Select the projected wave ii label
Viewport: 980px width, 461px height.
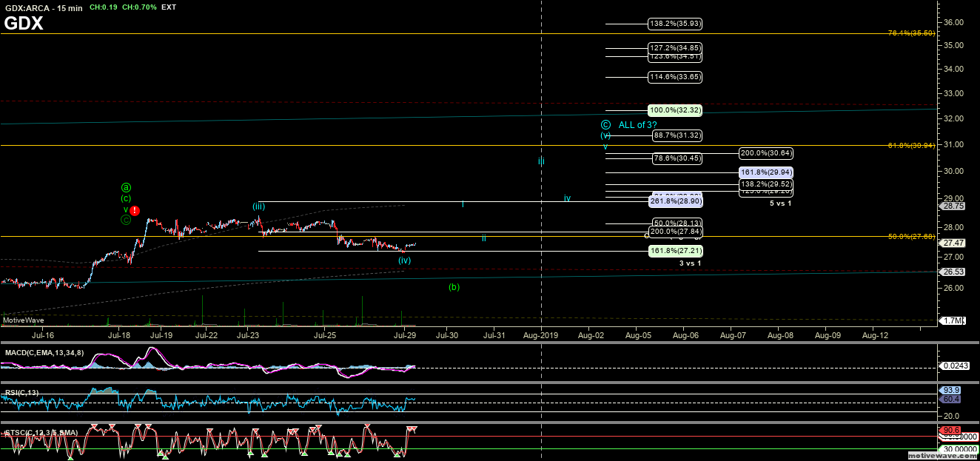(483, 238)
